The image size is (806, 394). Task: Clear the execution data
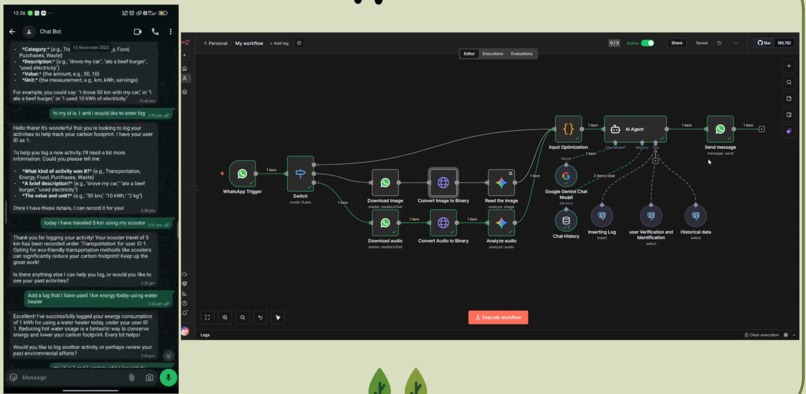(x=761, y=335)
